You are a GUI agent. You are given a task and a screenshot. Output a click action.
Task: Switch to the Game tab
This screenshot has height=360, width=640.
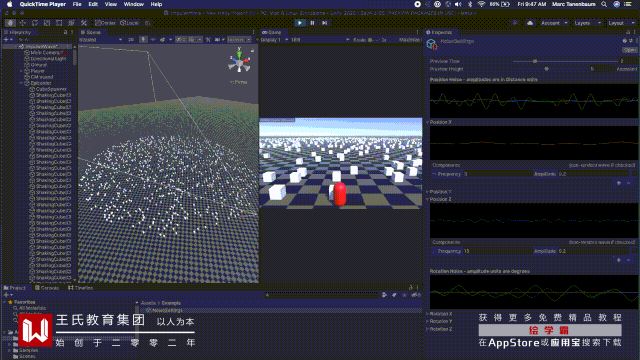pyautogui.click(x=271, y=32)
